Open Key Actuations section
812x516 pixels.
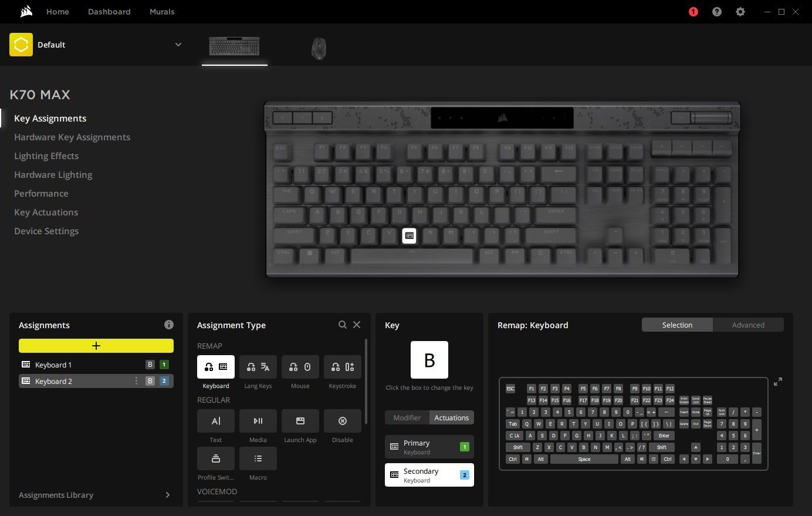[46, 213]
